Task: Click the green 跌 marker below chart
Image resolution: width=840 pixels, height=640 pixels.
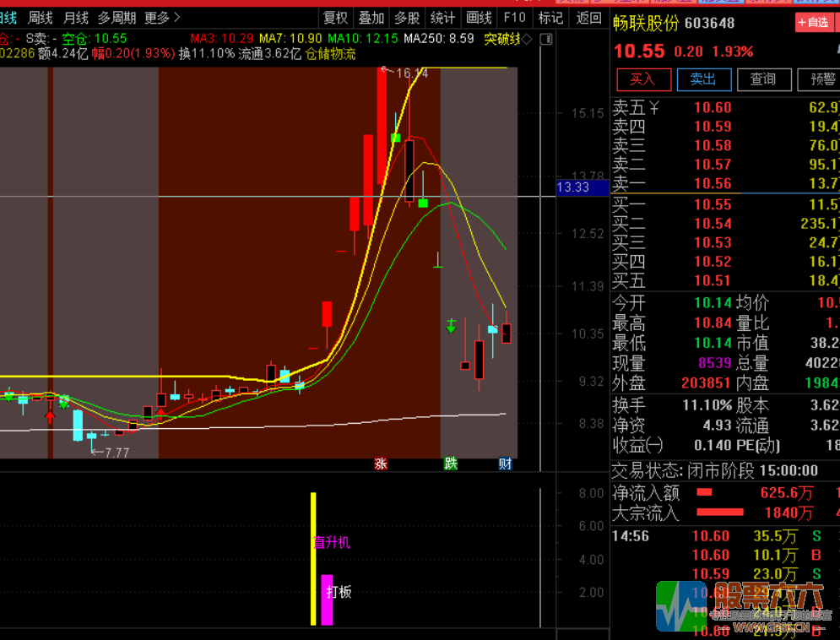Action: click(451, 464)
